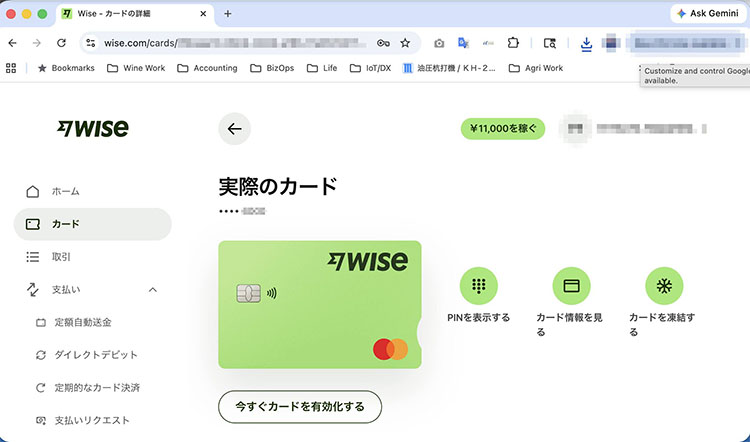Open the Accounting bookmark folder
750x442 pixels.
(207, 68)
